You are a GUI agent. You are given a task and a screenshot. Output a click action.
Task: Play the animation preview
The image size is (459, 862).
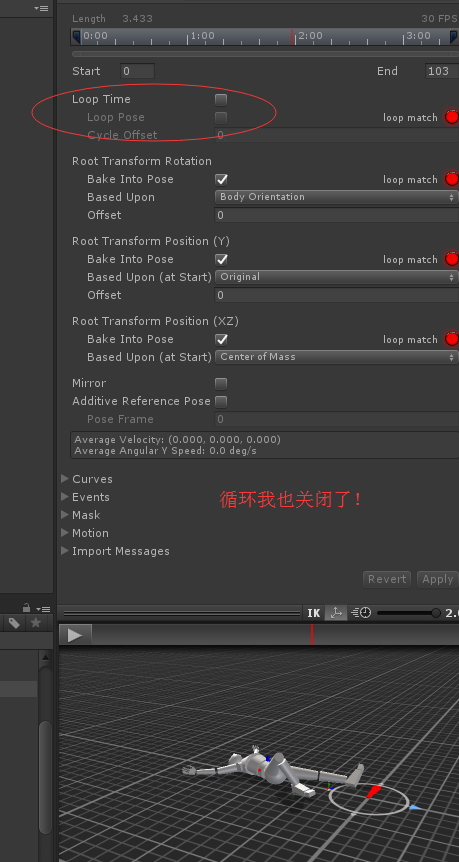[75, 635]
